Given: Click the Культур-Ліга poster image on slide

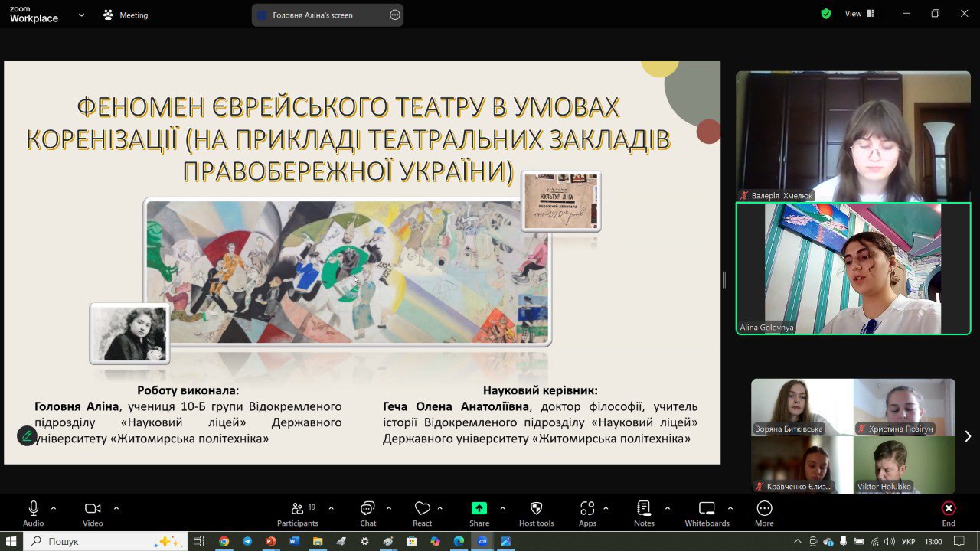Looking at the screenshot, I should coord(561,201).
